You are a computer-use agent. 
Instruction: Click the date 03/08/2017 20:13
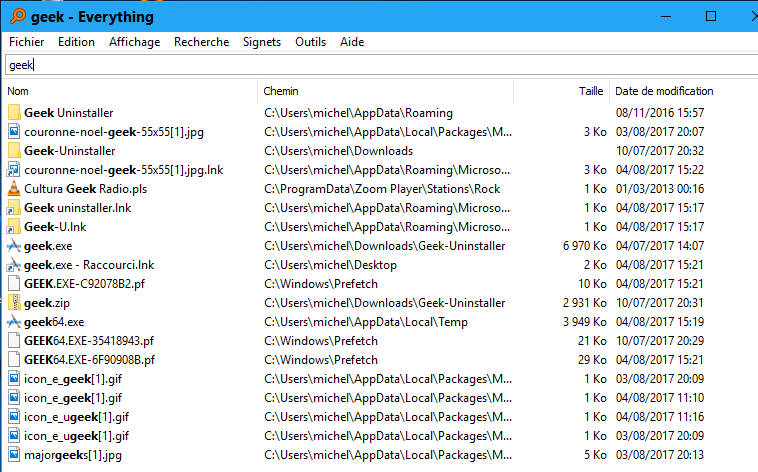pos(660,455)
